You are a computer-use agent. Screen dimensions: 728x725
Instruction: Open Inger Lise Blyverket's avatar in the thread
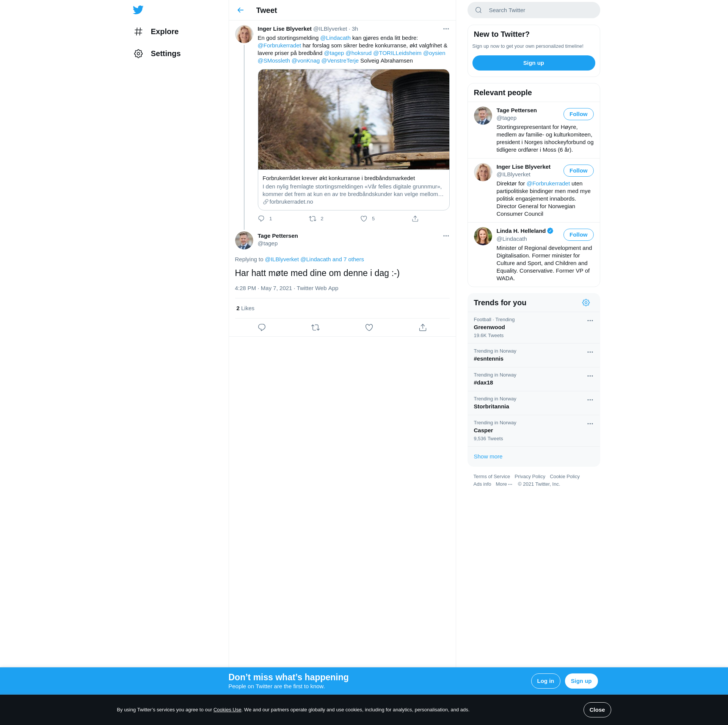(244, 34)
